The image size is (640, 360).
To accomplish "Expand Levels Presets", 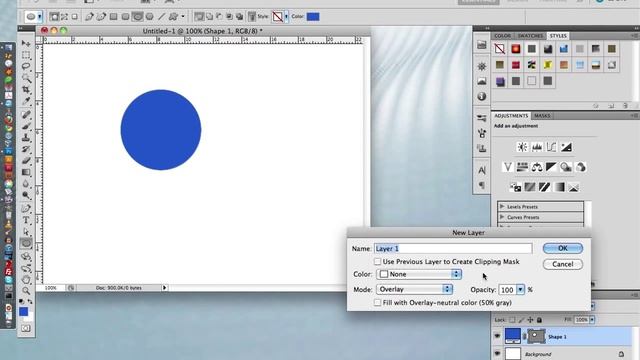I will click(x=502, y=207).
